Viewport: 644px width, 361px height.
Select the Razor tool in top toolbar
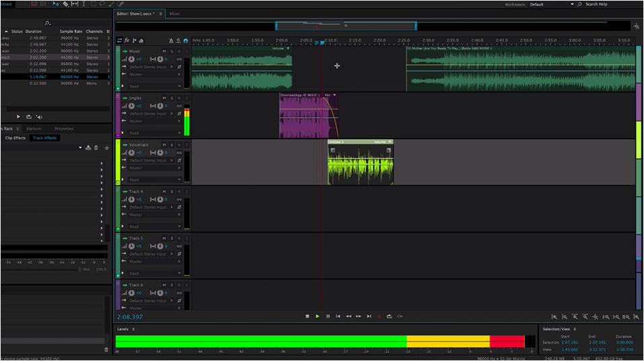(65, 4)
